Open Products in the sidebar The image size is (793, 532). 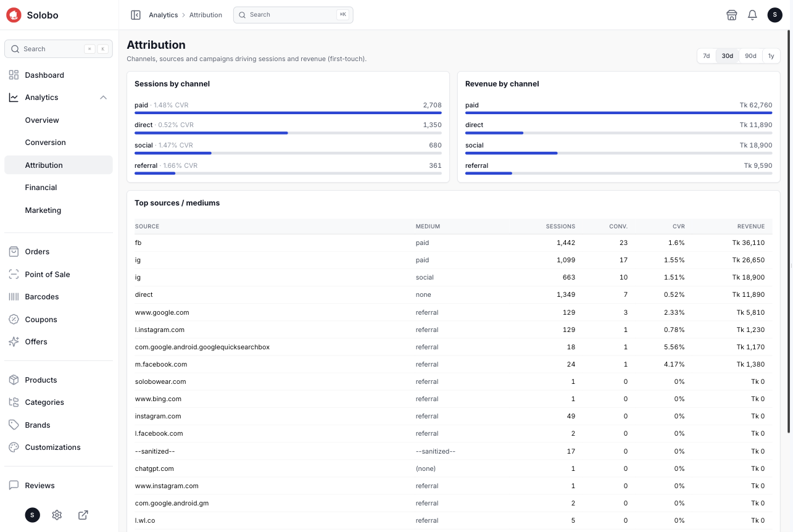58,380
